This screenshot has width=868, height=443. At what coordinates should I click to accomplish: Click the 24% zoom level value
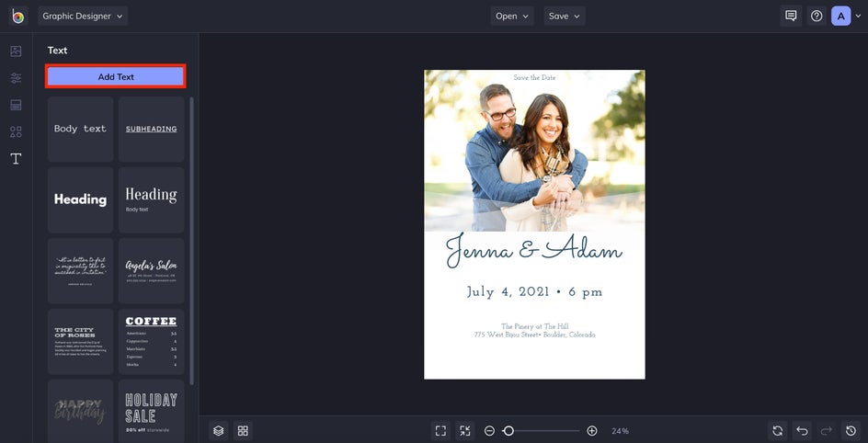click(x=620, y=431)
